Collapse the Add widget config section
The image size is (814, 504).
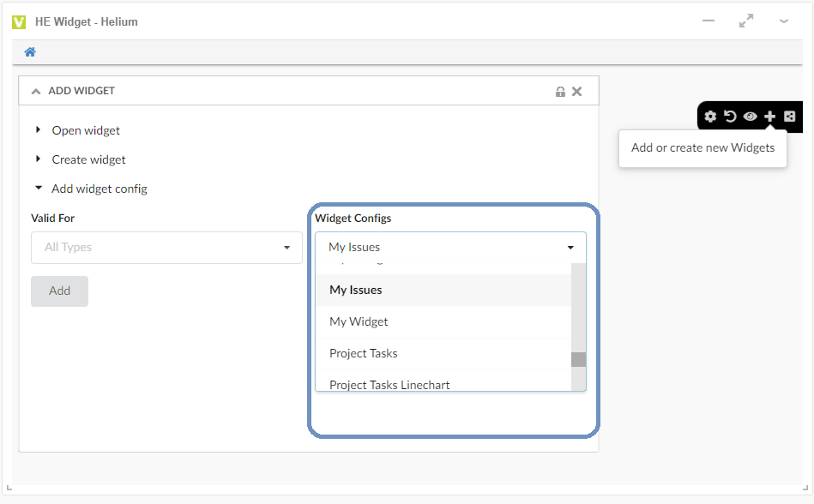(x=39, y=189)
